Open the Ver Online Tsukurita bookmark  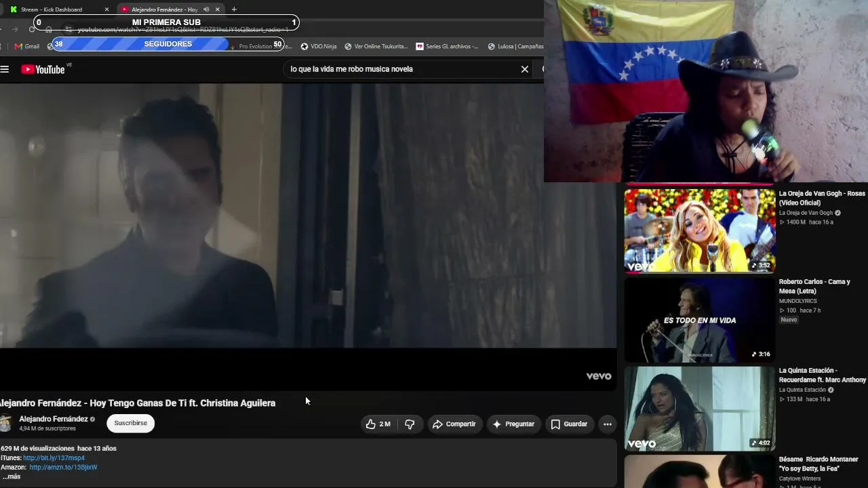pos(376,46)
